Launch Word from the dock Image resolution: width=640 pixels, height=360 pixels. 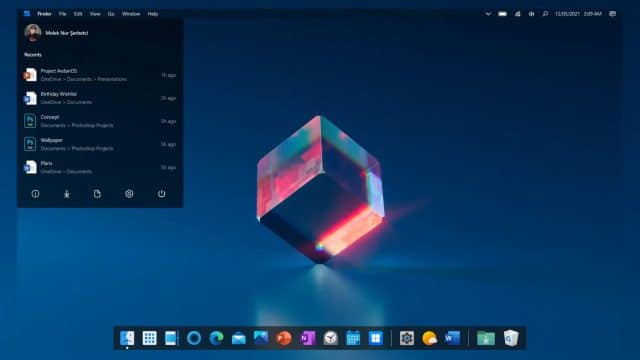pos(452,338)
